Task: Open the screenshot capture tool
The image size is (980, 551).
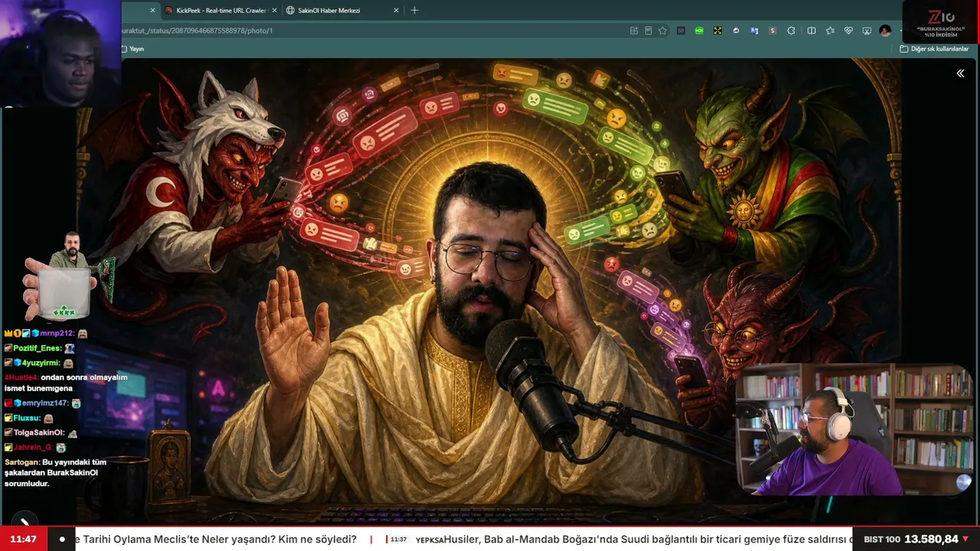Action: point(867,31)
